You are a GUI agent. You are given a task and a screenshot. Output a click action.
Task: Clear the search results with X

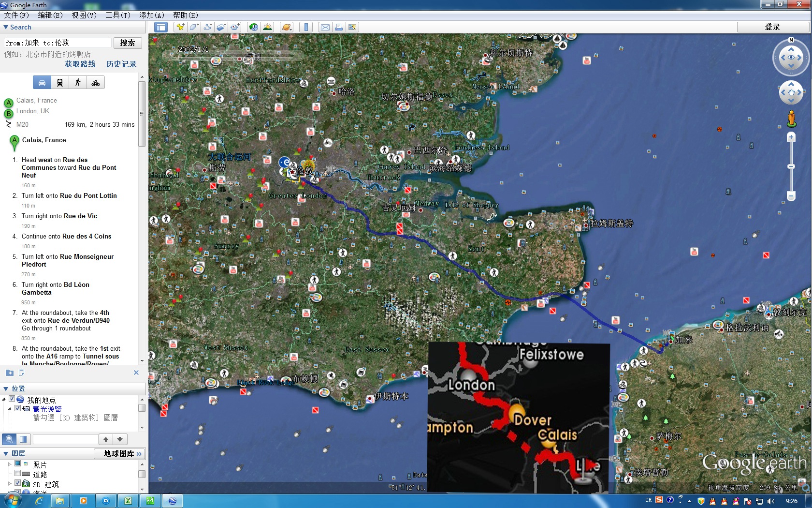point(136,373)
